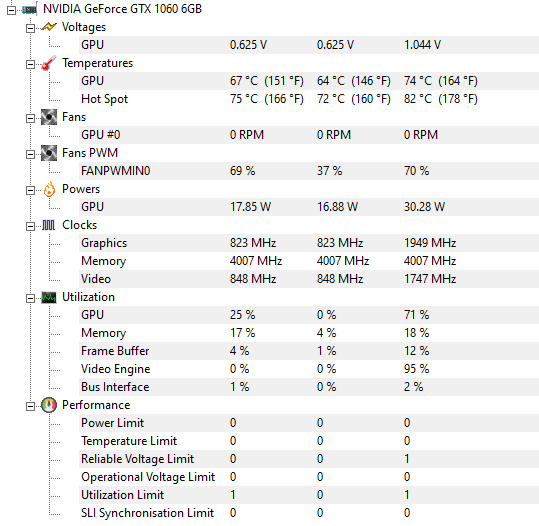The image size is (539, 526).
Task: Select the FANPWMIN0 row
Action: pyautogui.click(x=309, y=171)
